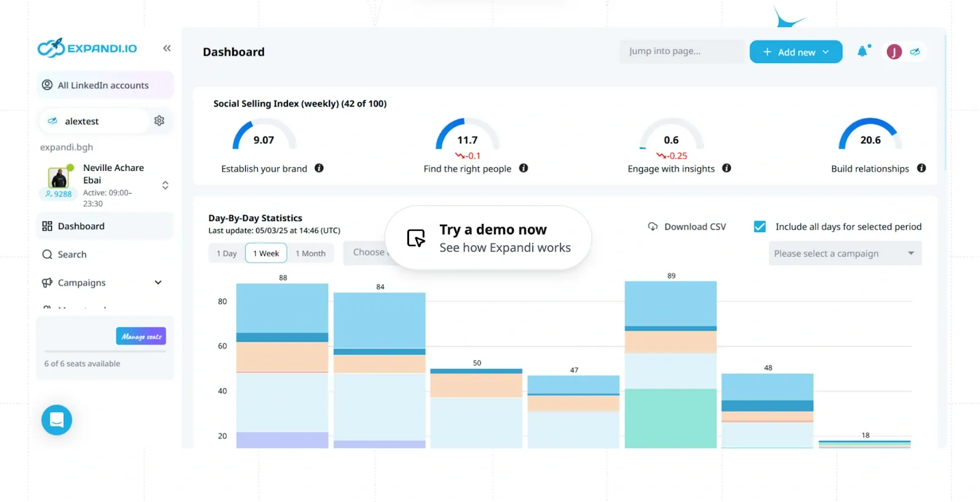Click the Dashboard grid icon
Screen dimensions: 980x502
coord(47,227)
